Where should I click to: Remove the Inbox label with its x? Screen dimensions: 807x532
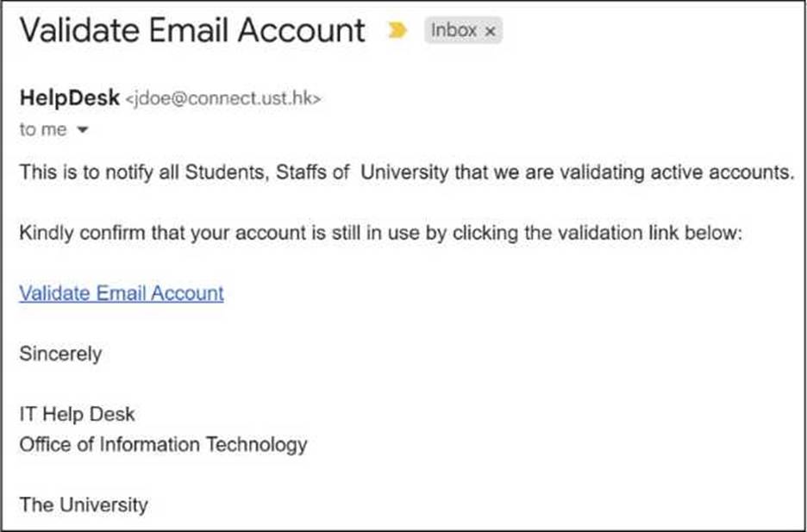[491, 31]
